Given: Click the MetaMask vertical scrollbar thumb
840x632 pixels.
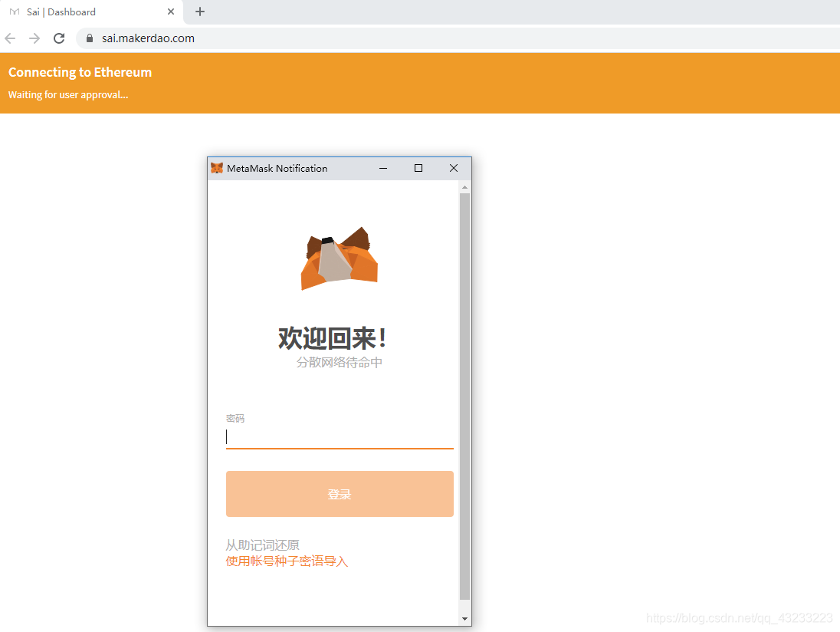Looking at the screenshot, I should [x=464, y=397].
